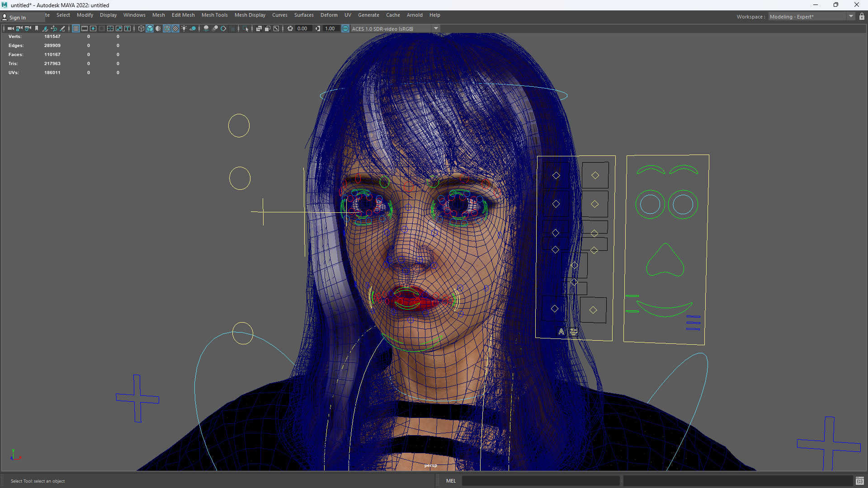
Task: Toggle color management ON button
Action: pos(345,28)
